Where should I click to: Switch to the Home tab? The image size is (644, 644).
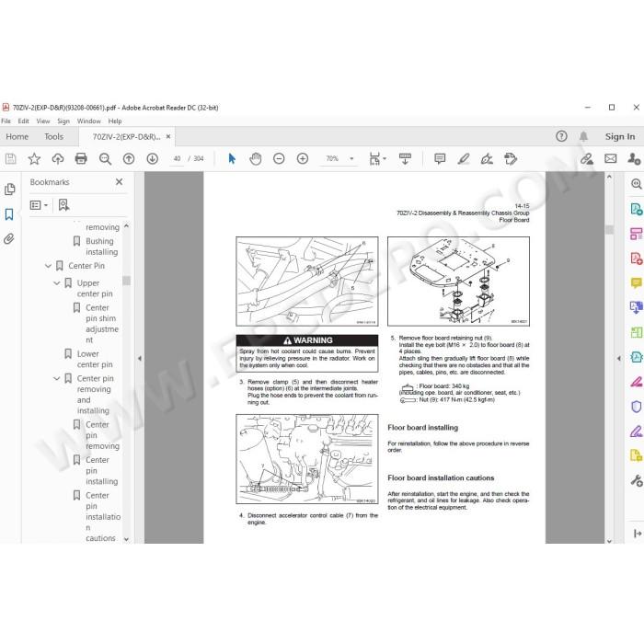click(17, 137)
